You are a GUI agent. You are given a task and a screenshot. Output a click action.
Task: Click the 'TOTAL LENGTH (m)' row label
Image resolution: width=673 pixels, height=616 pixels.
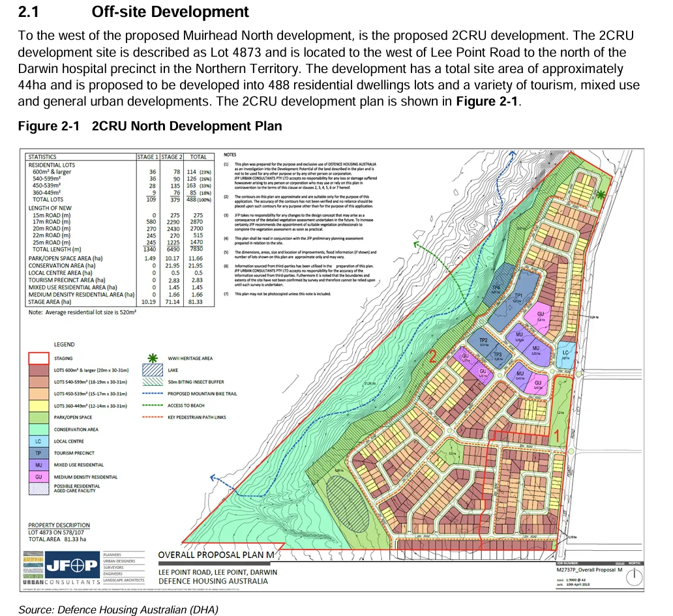57,249
